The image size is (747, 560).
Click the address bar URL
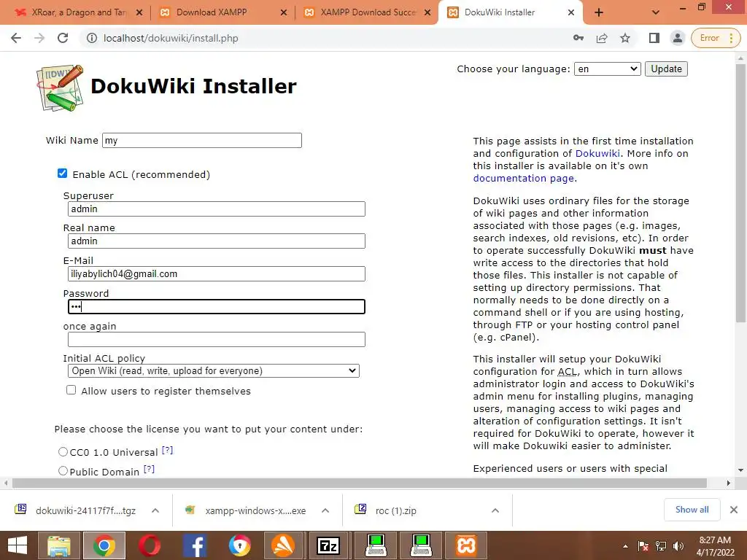(171, 38)
